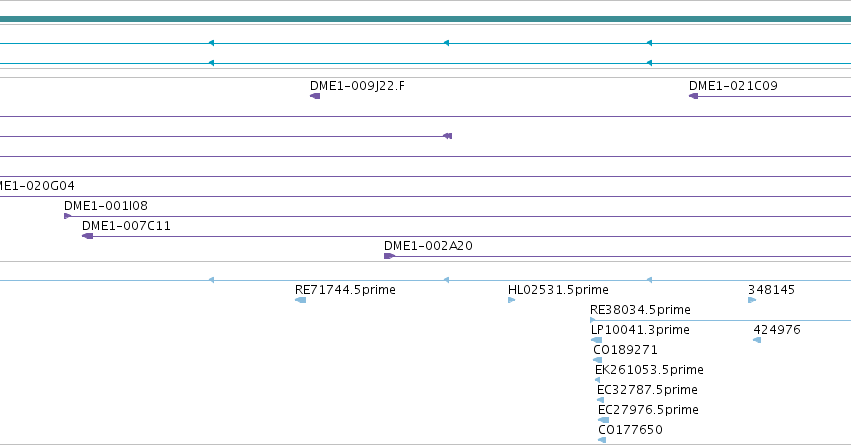Click the 424976 blue arrowhead
Screen dimensions: 851x445
pos(757,340)
